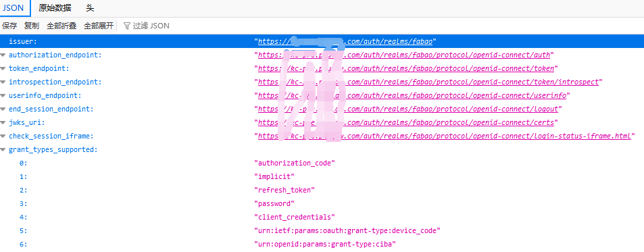
Task: Toggle the triangle beside check_session_iframe
Action: coord(3,136)
